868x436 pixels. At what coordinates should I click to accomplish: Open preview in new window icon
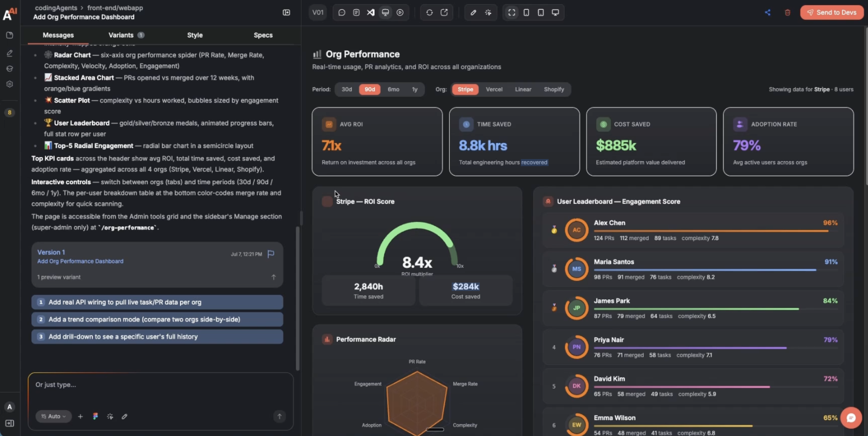click(x=444, y=12)
